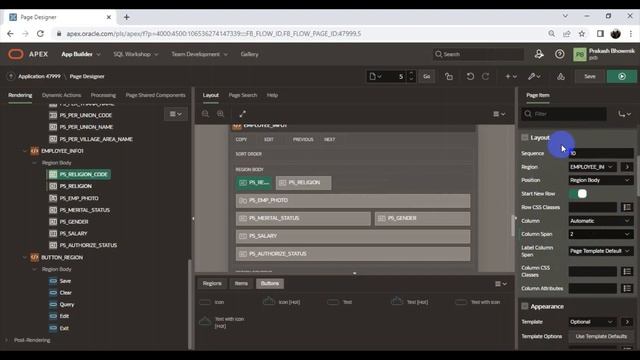Run the page with play button

(x=622, y=76)
